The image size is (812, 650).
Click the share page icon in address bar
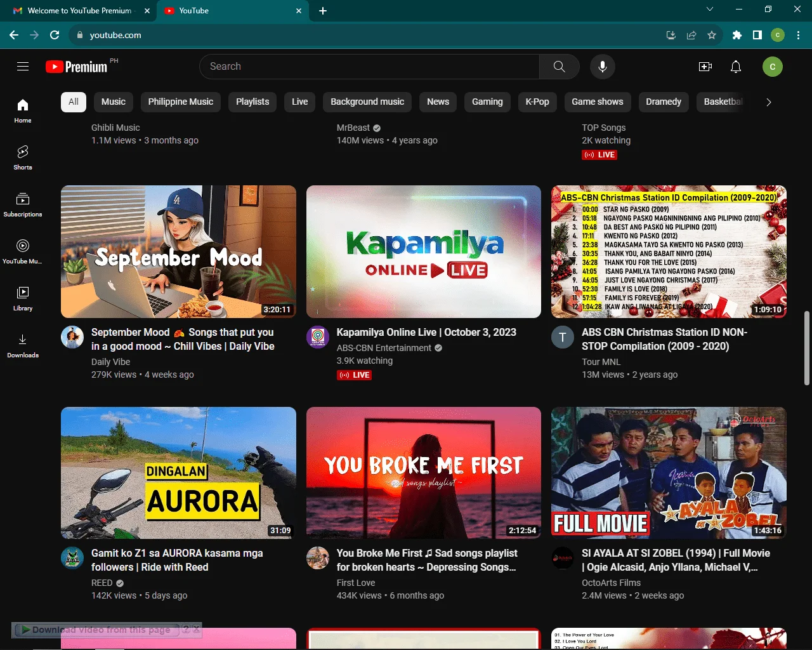click(691, 35)
